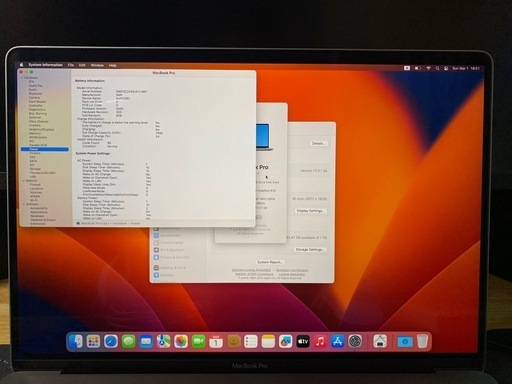The width and height of the screenshot is (512, 384).
Task: Collapse the Software section in sidebar
Action: [x=24, y=204]
